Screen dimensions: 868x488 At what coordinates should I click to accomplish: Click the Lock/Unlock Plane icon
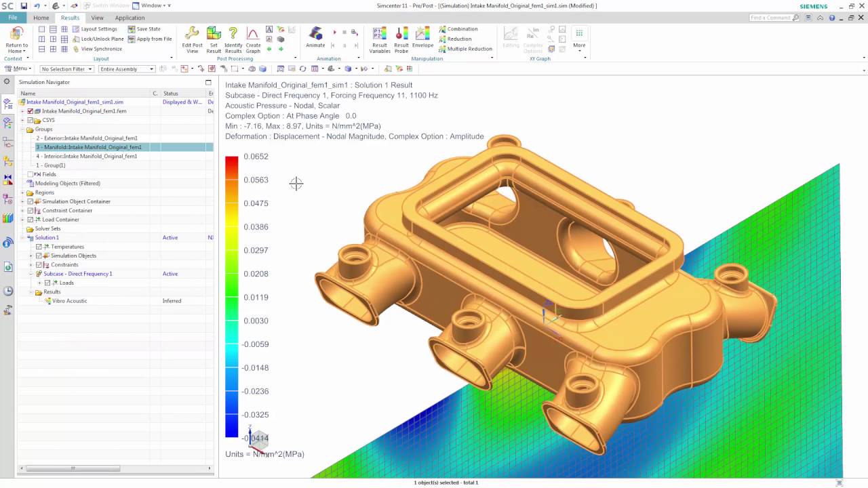coord(77,39)
